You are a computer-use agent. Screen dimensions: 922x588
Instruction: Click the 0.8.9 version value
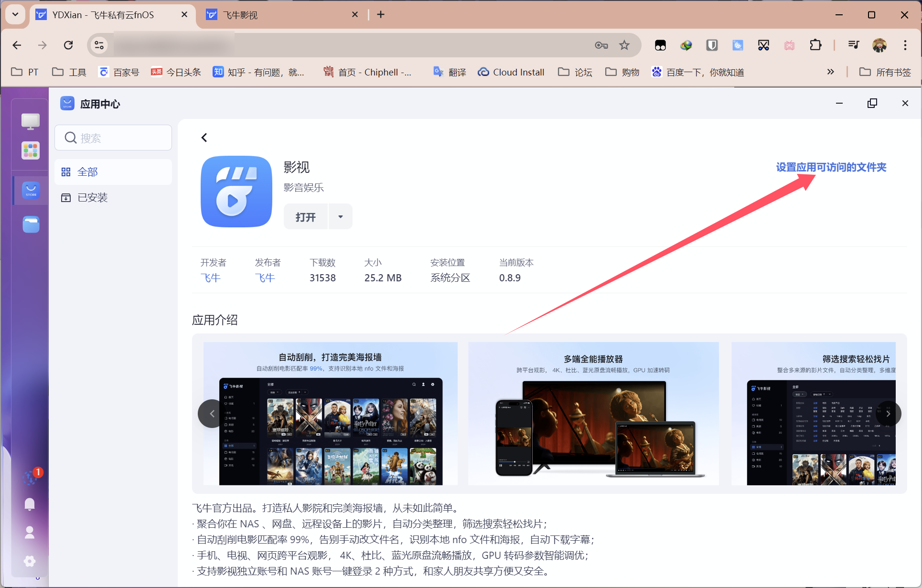pyautogui.click(x=510, y=278)
